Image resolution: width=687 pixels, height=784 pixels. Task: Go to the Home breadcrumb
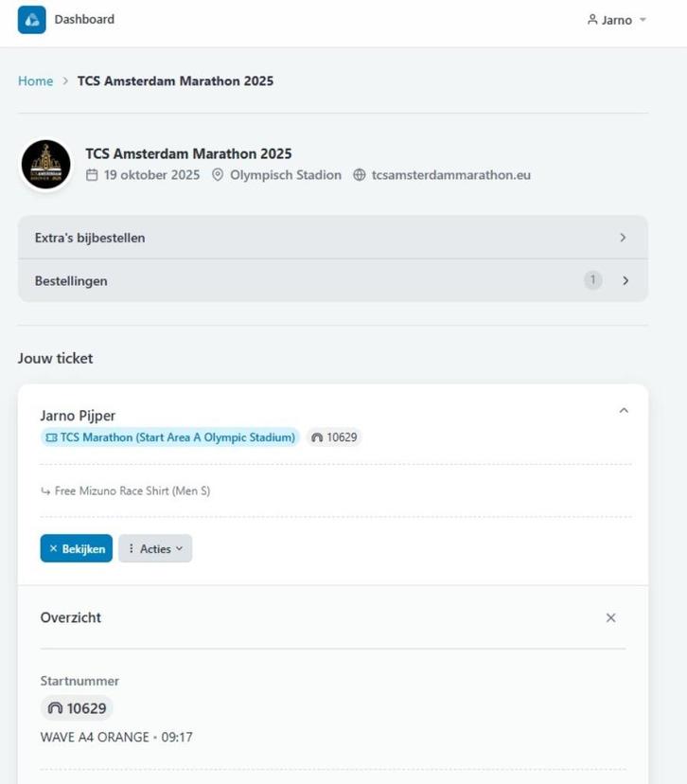[x=35, y=81]
